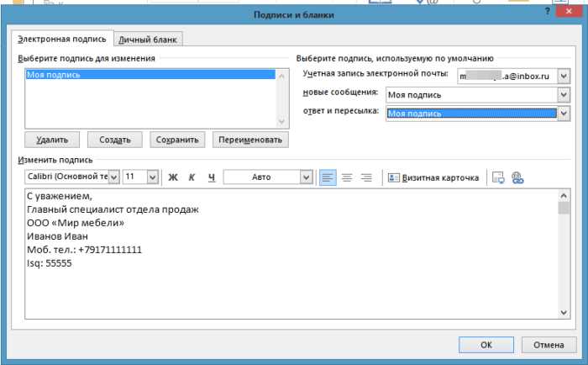Open the font size 11 dropdown
588x365 pixels.
click(152, 177)
